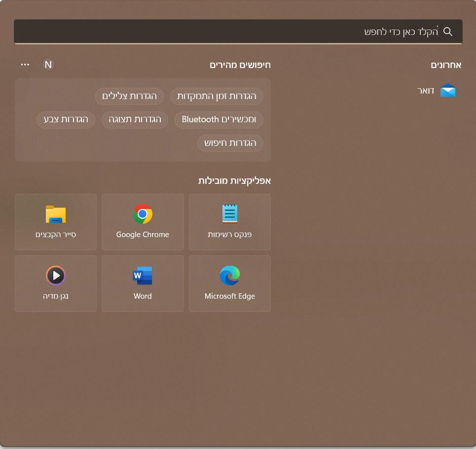Click the quick searches (חיפושים מהירים) heading
Screen dimensions: 476x449
pos(240,65)
